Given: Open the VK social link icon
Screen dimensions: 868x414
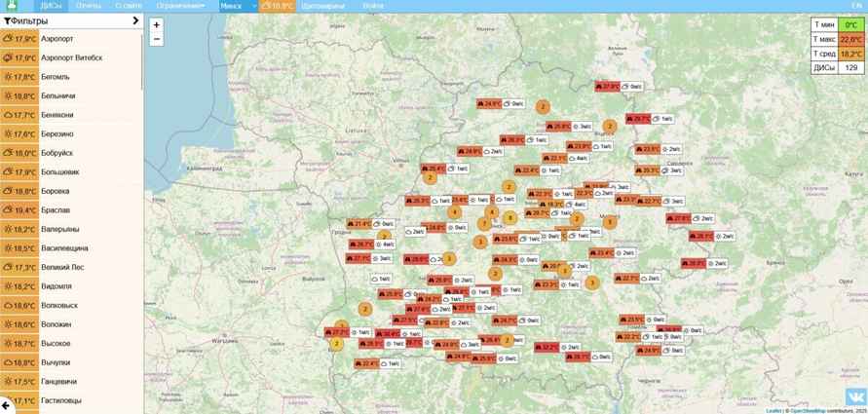Looking at the screenshot, I should coord(854,396).
